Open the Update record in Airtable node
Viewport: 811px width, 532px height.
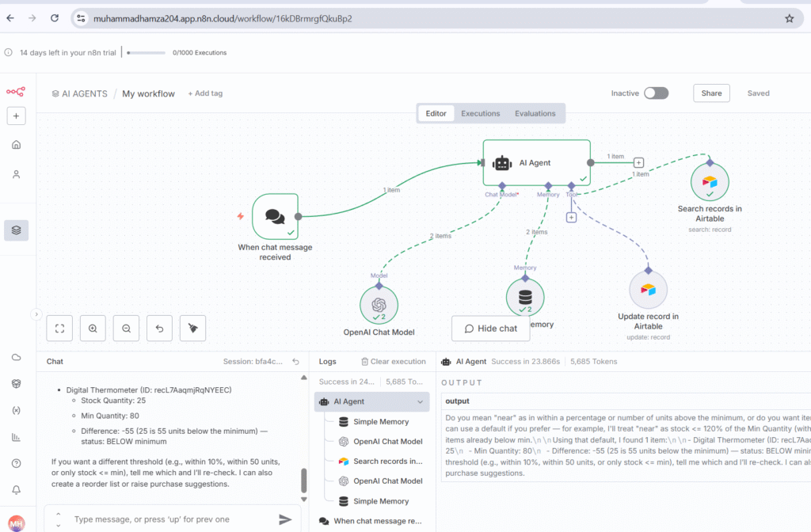[648, 290]
